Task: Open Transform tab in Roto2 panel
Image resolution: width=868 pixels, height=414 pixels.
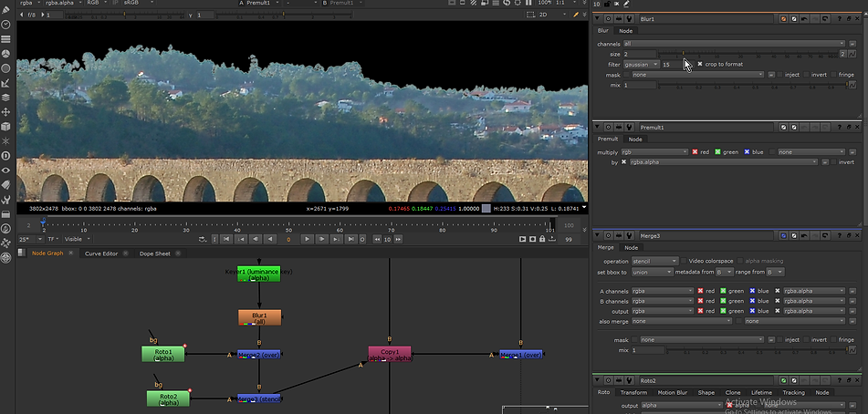Action: (x=633, y=392)
